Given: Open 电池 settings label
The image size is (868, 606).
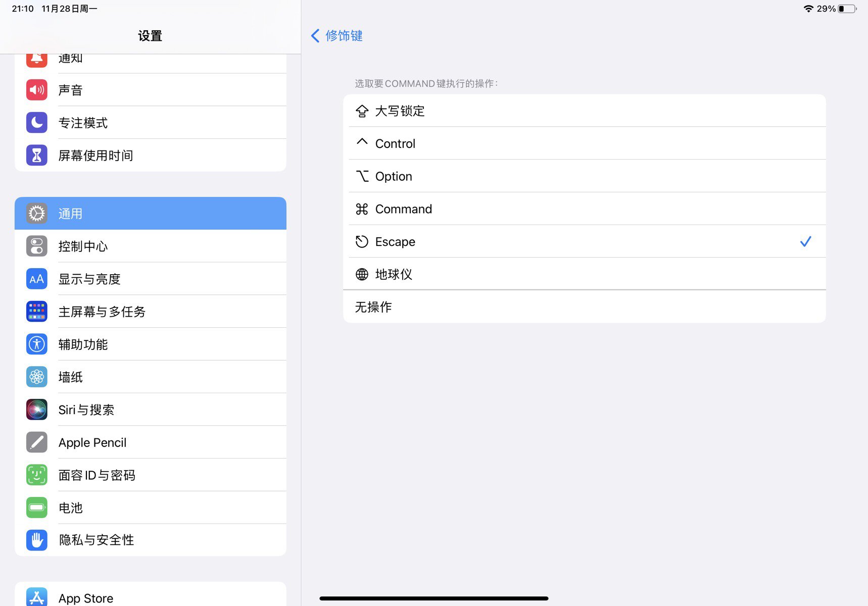Looking at the screenshot, I should click(x=70, y=508).
